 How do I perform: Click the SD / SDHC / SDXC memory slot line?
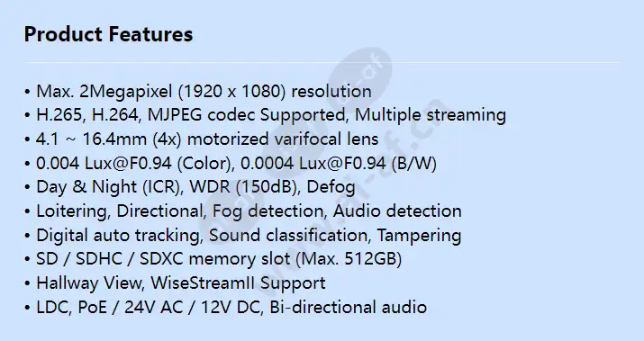213,259
